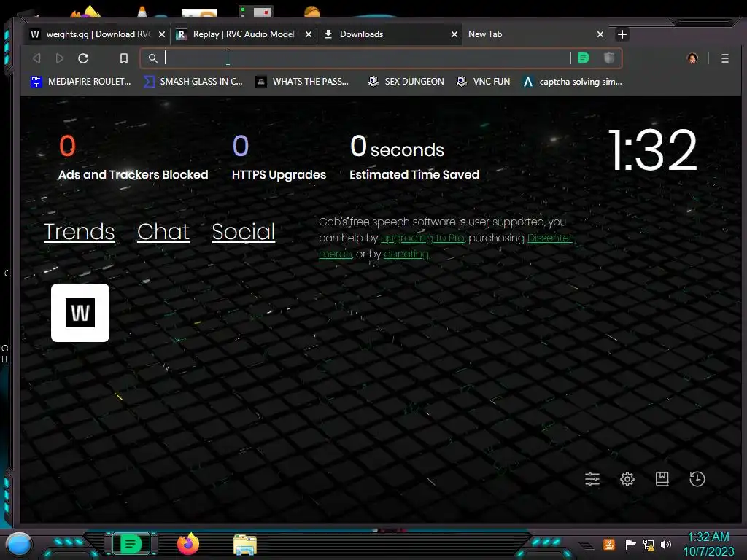Open the volume speaker tray icon

[x=666, y=544]
